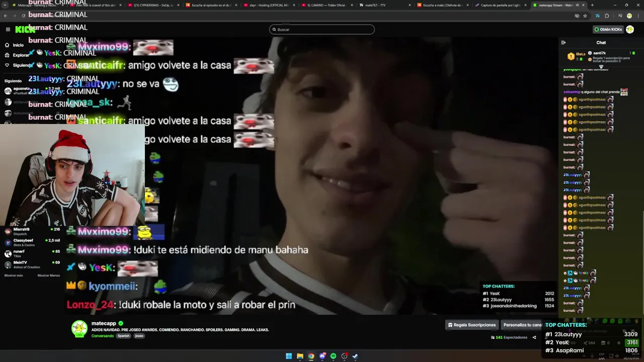Bookmark this page with star icon
This screenshot has width=644, height=362.
pos(585,16)
